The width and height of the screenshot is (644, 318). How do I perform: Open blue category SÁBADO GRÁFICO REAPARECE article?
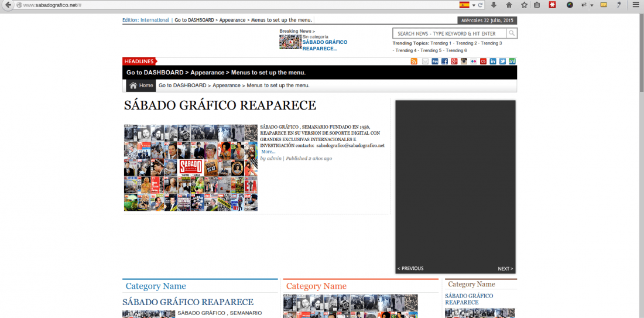click(188, 302)
